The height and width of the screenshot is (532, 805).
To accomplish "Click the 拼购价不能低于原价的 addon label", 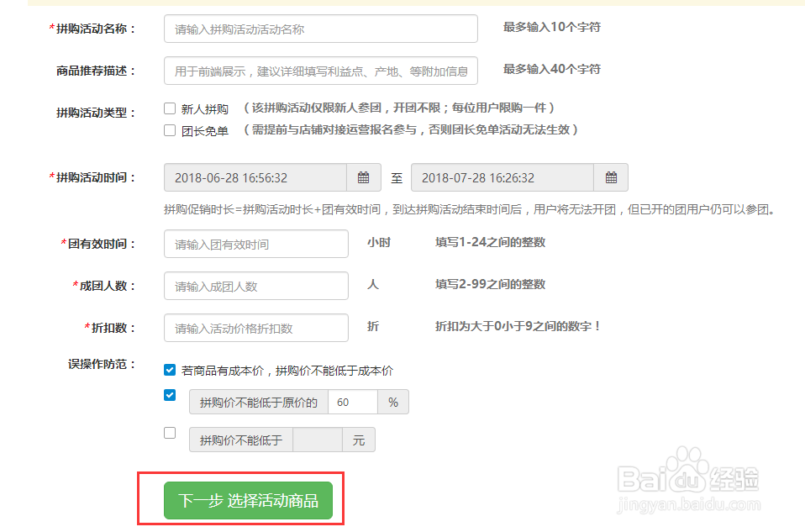I will tap(259, 402).
